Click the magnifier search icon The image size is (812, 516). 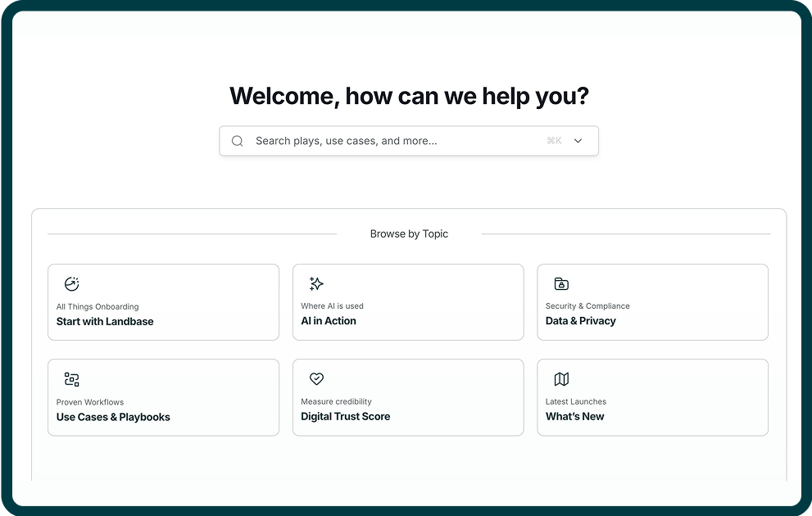(237, 141)
